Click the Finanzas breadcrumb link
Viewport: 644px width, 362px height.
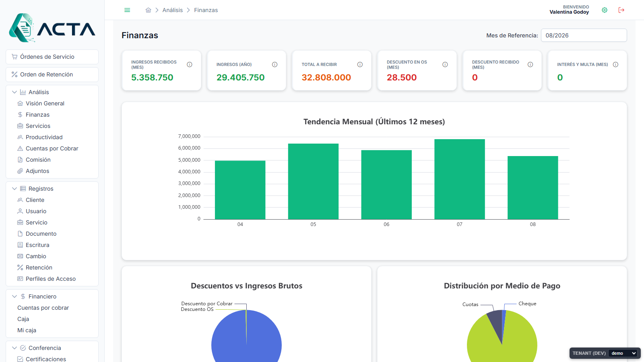point(206,10)
